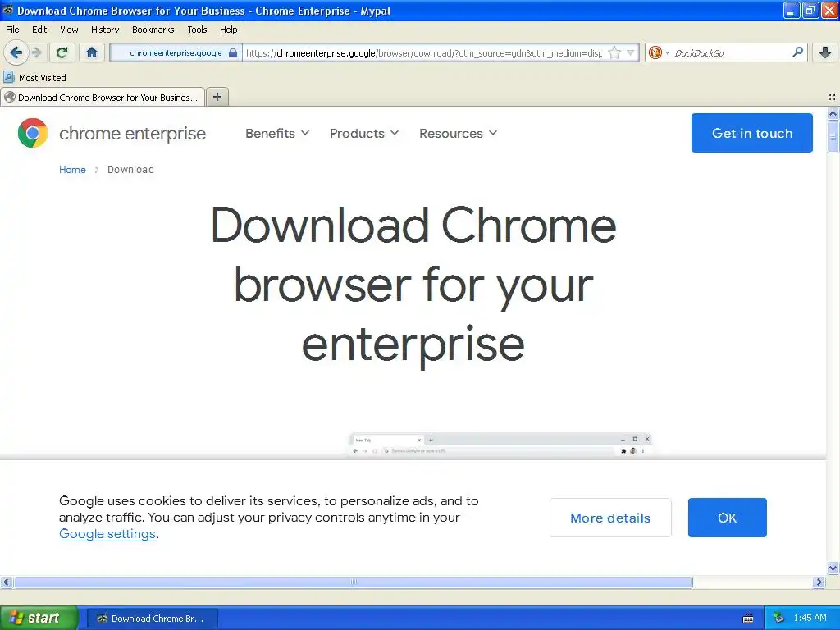Click the DuckDuckGo search input field
This screenshot has height=630, width=840.
click(x=731, y=52)
